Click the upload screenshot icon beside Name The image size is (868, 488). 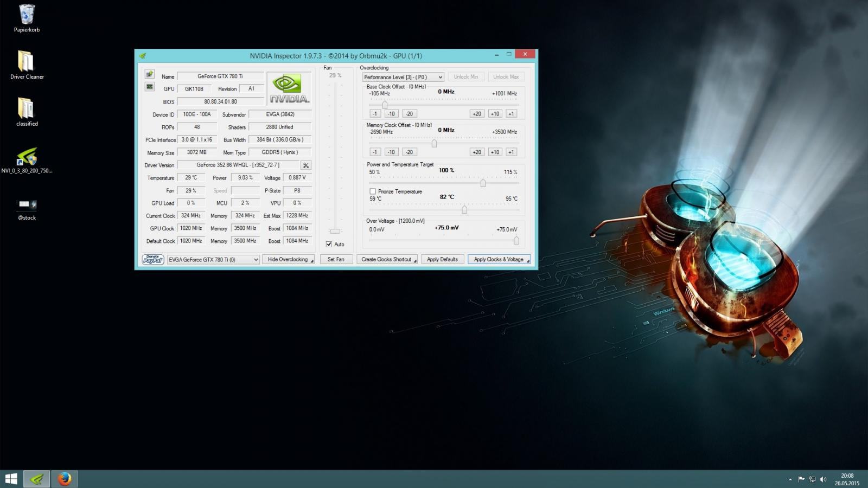149,74
